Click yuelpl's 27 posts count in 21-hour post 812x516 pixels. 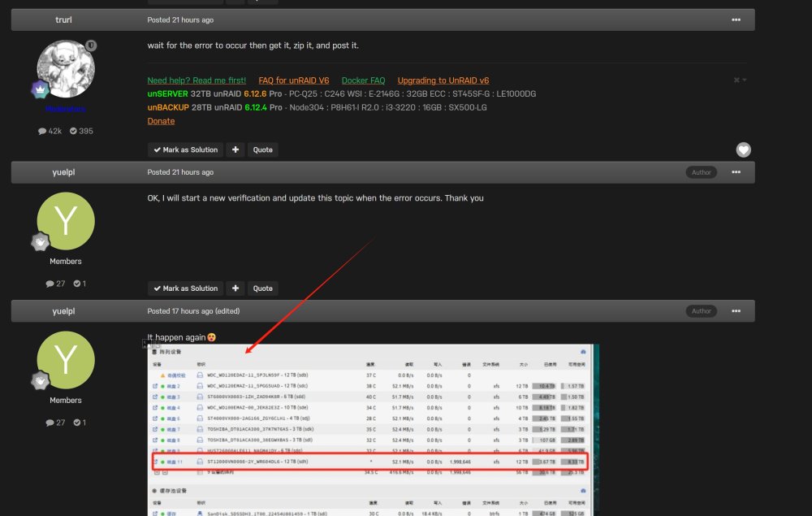click(55, 284)
